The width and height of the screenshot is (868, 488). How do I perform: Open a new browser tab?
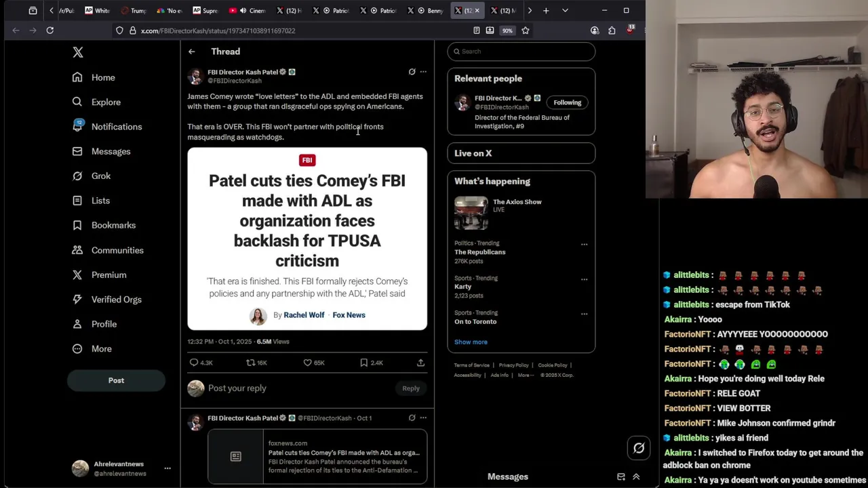[546, 11]
